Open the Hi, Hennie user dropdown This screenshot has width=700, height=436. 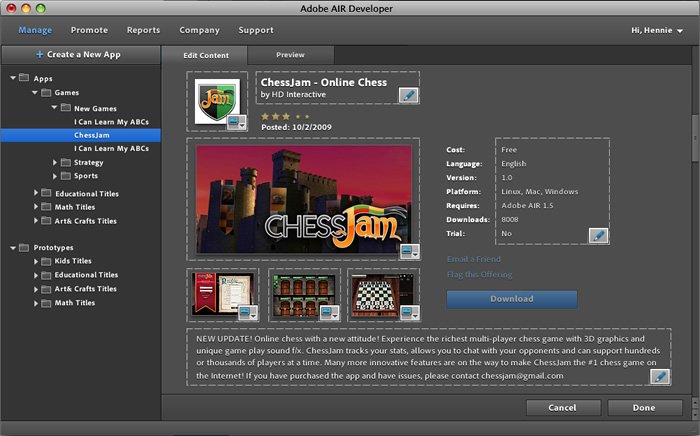[657, 30]
